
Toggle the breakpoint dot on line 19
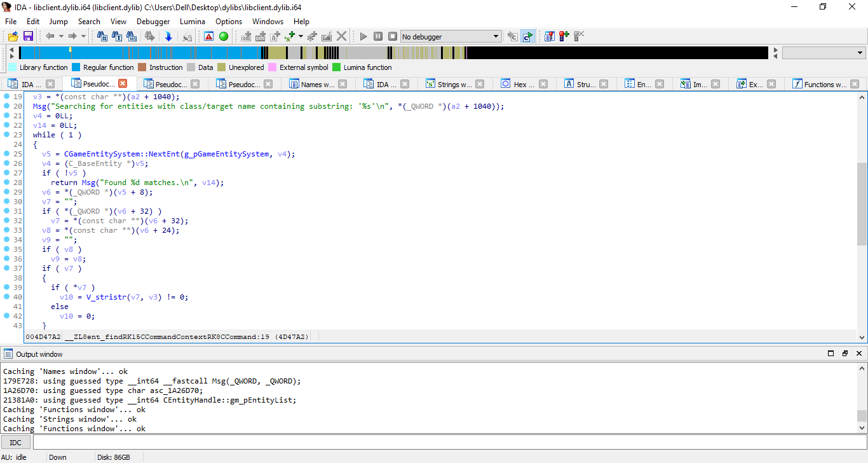(x=6, y=97)
